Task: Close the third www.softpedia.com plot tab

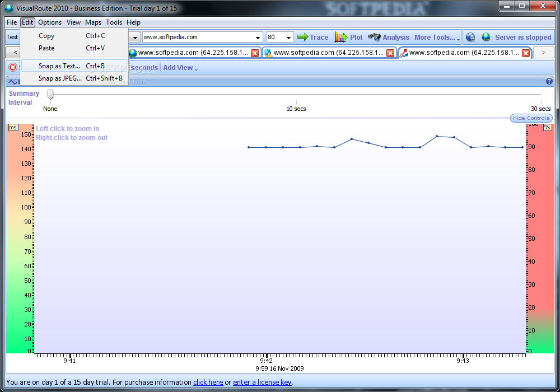Action: click(526, 53)
